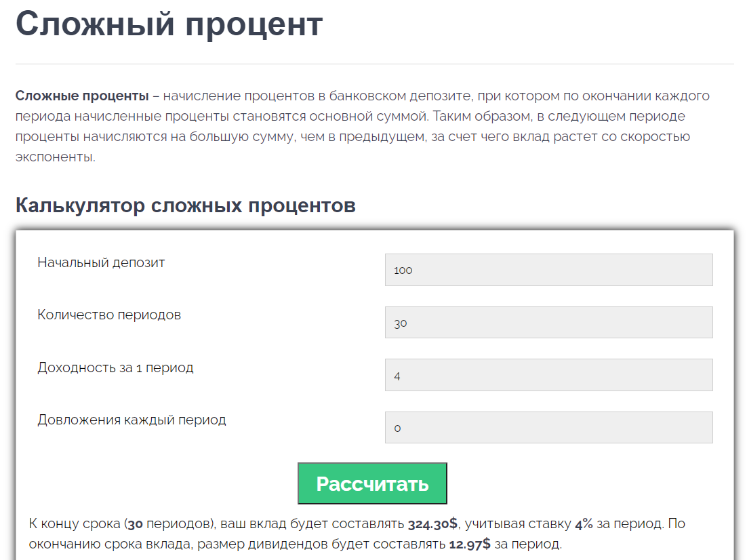Viewport: 747px width, 560px height.
Task: Click the bold 4% rate in result
Action: click(584, 524)
